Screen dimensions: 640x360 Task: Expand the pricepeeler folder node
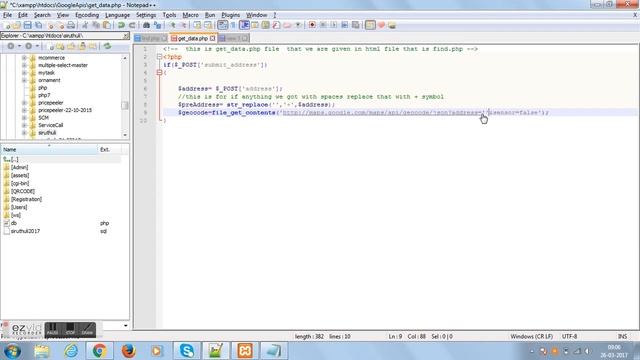tap(24, 103)
